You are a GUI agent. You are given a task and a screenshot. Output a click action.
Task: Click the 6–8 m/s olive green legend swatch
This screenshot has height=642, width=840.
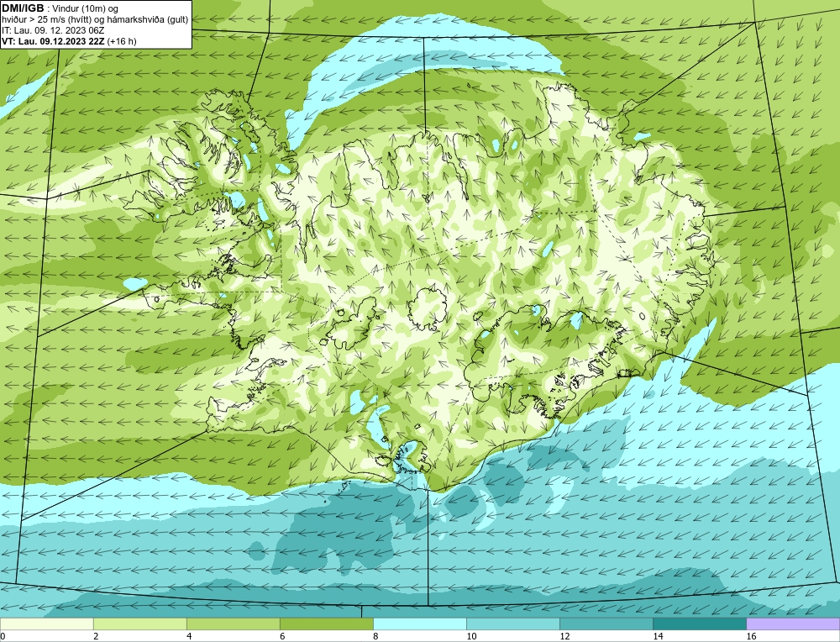[326, 624]
